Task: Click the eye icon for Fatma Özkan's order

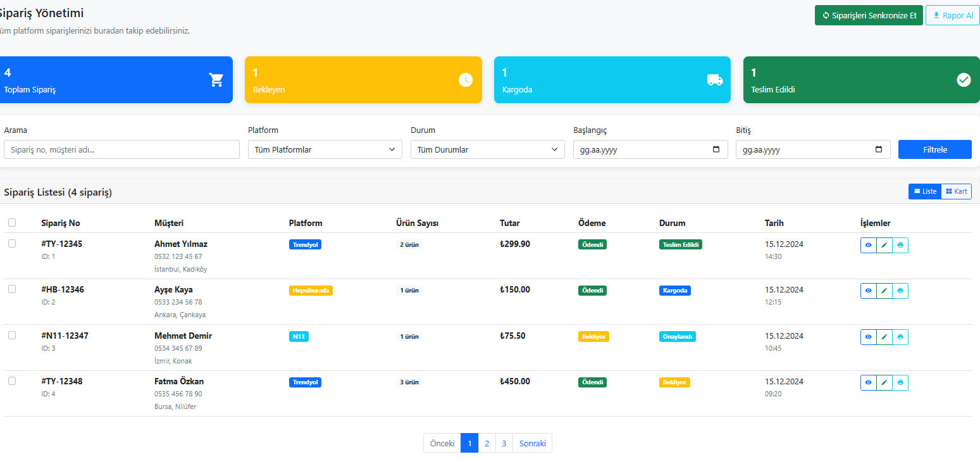Action: point(868,382)
